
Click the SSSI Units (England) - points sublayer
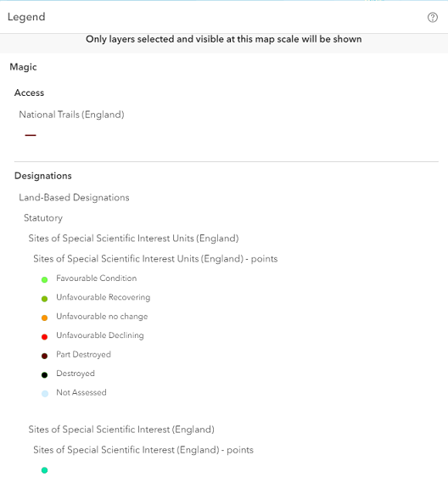click(155, 259)
